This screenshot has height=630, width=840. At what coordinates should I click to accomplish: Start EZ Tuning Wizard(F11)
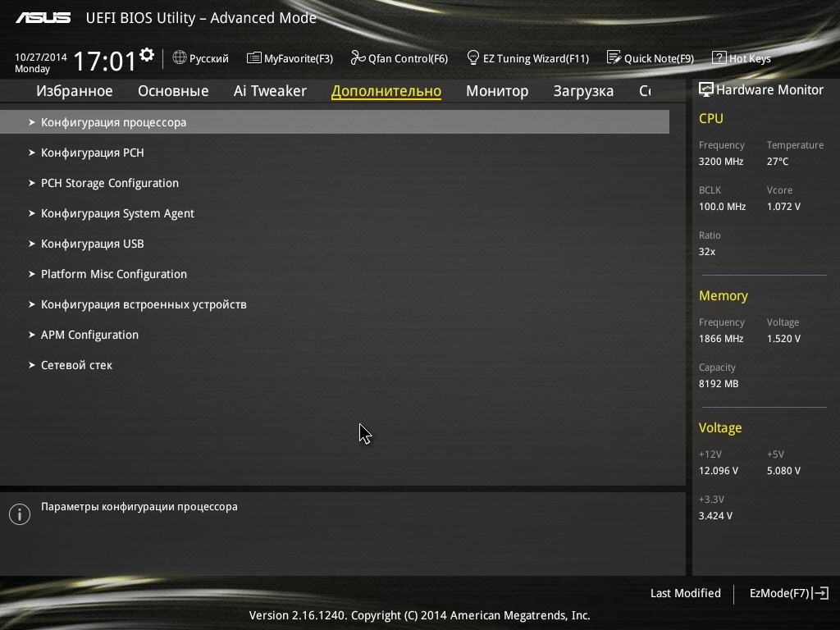(x=528, y=58)
